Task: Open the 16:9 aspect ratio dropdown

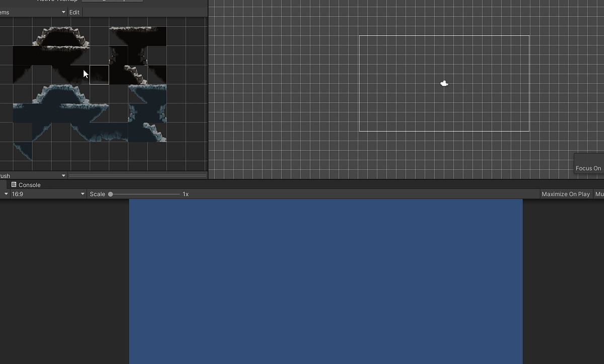Action: pos(48,194)
